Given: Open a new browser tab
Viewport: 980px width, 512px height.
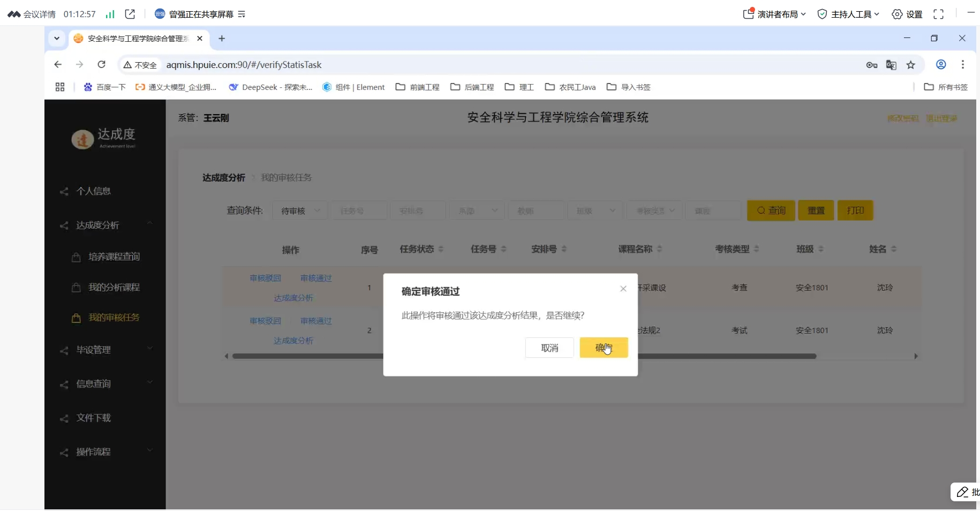Looking at the screenshot, I should (222, 39).
